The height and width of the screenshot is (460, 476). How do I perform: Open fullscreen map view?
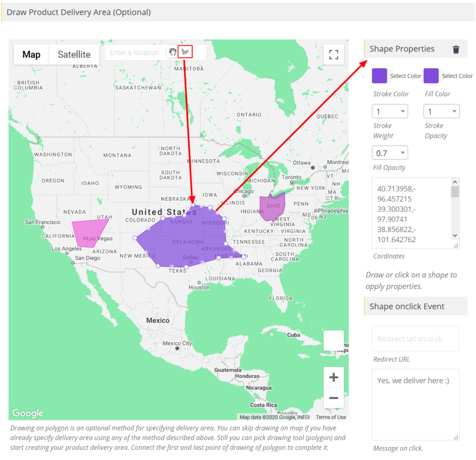click(333, 54)
